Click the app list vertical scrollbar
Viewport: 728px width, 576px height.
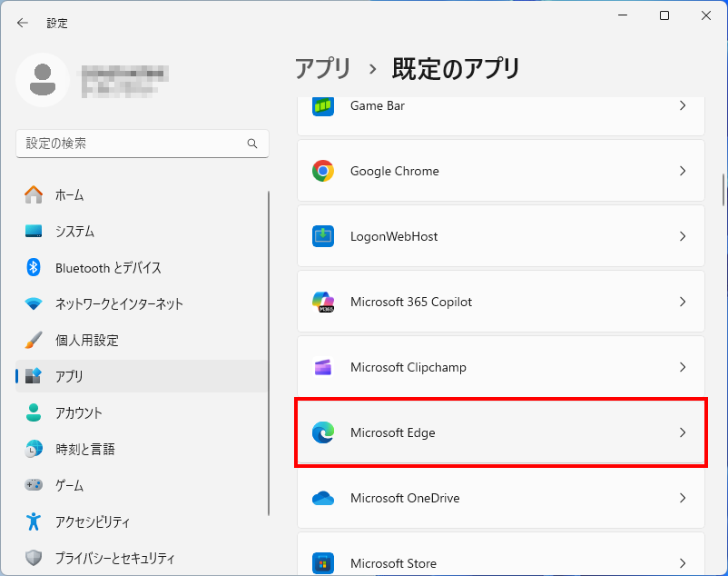point(723,190)
